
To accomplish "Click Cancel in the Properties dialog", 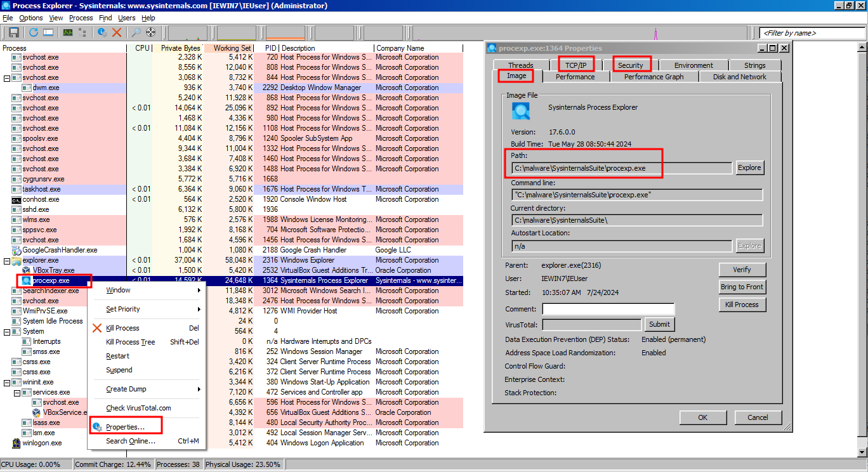I will pos(758,417).
